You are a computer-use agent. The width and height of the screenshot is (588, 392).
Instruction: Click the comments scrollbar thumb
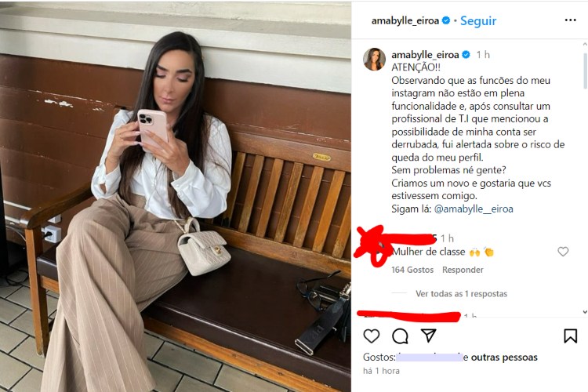pos(585,71)
